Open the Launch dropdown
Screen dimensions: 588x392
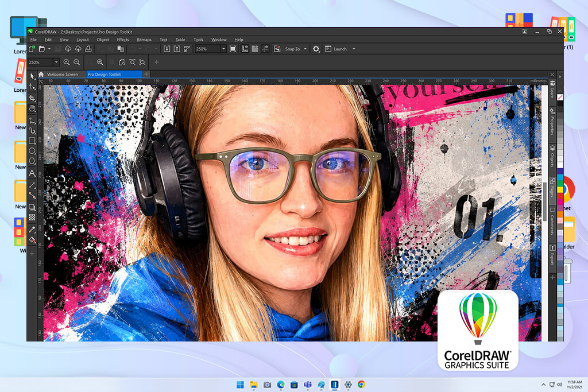pos(354,49)
